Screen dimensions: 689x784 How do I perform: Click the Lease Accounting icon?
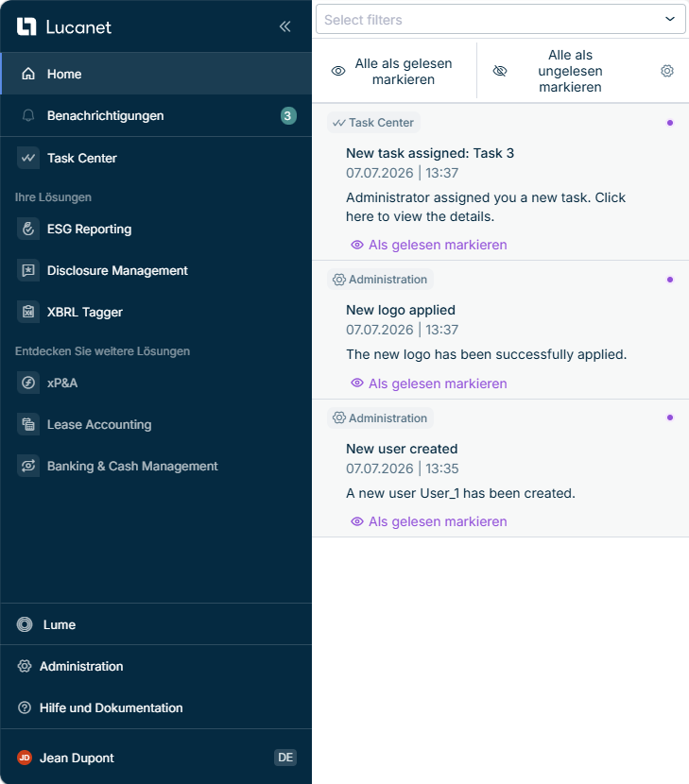[x=28, y=424]
